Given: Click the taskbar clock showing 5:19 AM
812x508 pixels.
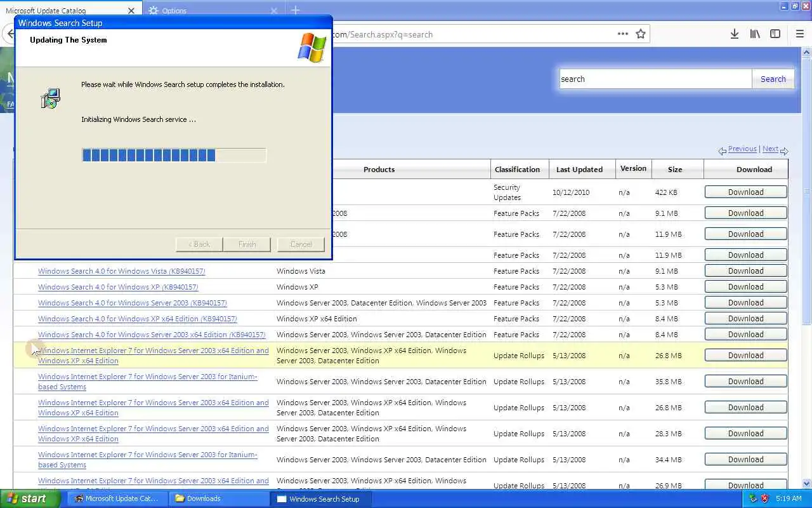Looking at the screenshot, I should 789,498.
